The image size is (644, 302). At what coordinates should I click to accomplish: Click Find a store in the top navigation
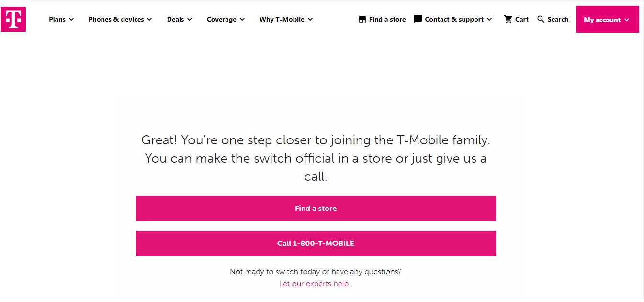386,19
